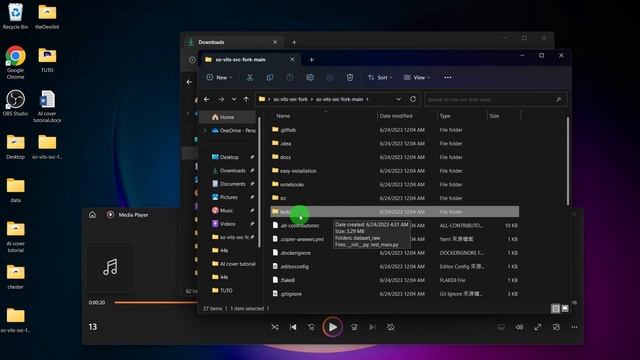The image size is (640, 360).
Task: Open the New dropdown menu
Action: coord(219,78)
